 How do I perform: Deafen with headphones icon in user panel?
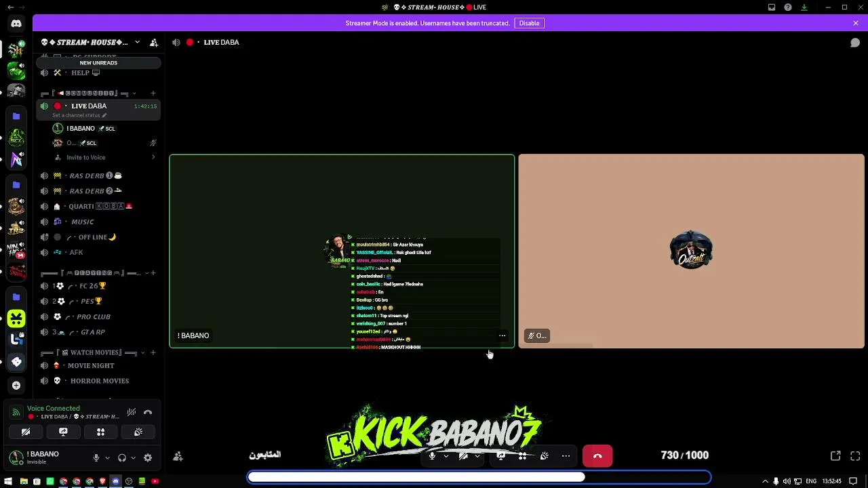point(122,457)
